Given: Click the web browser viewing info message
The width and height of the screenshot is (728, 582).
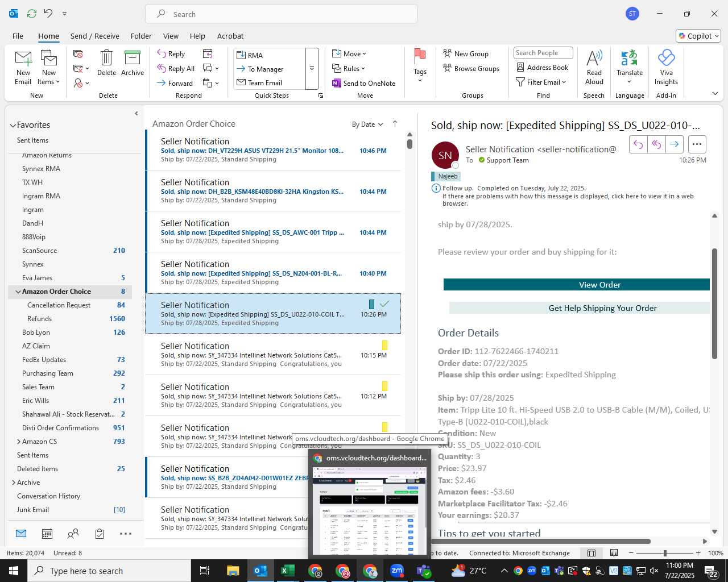Looking at the screenshot, I should (568, 199).
